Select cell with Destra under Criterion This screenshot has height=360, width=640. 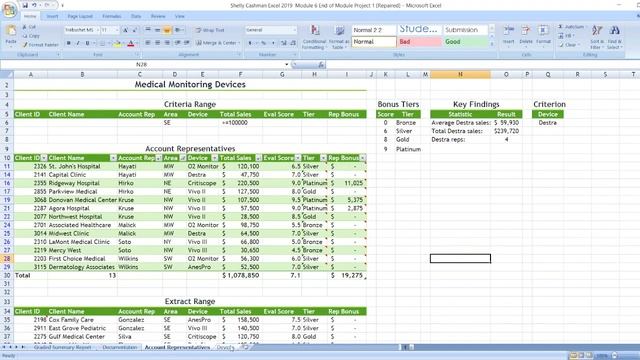click(x=547, y=122)
